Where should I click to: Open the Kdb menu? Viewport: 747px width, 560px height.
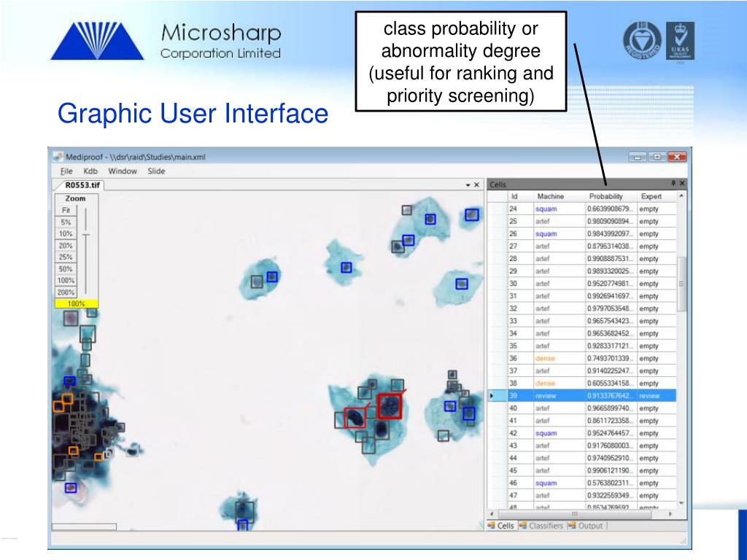coord(90,171)
